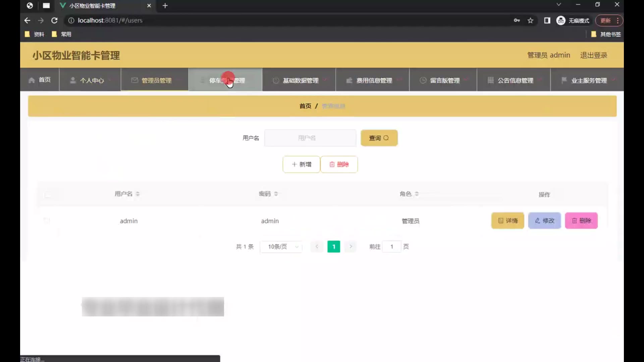Click the reload page icon
Viewport: 644px width, 362px height.
pyautogui.click(x=54, y=20)
